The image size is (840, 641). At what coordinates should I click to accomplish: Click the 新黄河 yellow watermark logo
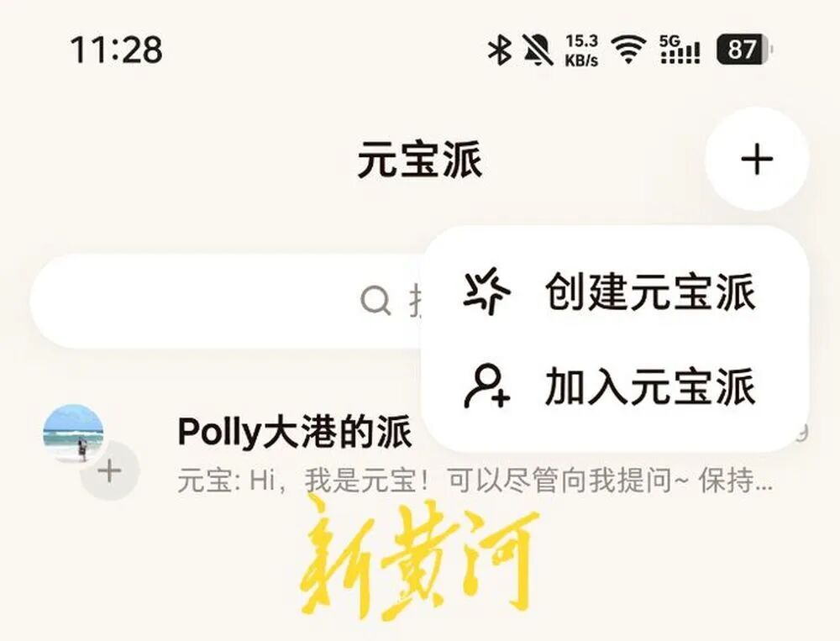(x=417, y=558)
